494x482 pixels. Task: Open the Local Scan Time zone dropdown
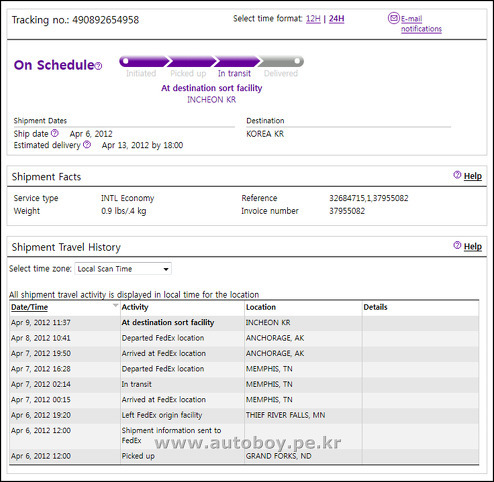click(x=123, y=269)
